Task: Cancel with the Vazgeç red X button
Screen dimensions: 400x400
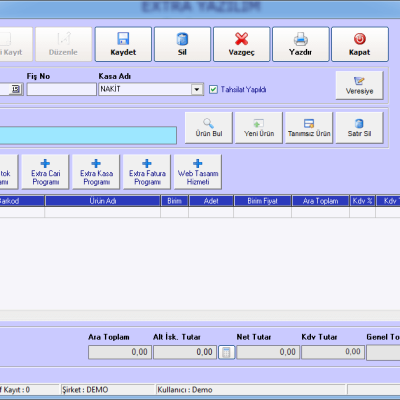Action: click(241, 44)
